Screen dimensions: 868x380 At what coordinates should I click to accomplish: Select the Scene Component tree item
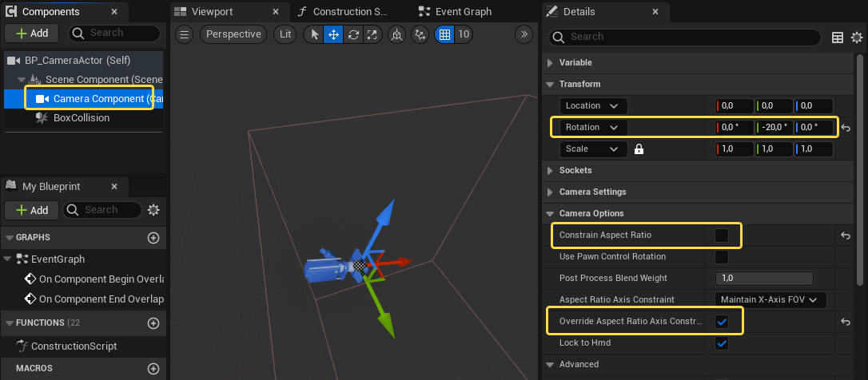(x=84, y=80)
